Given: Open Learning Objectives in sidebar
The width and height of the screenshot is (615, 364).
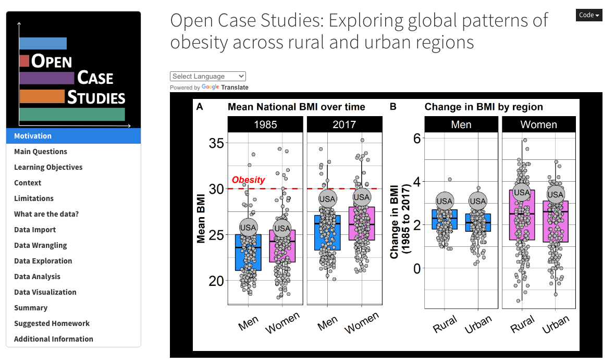Looking at the screenshot, I should (x=73, y=167).
